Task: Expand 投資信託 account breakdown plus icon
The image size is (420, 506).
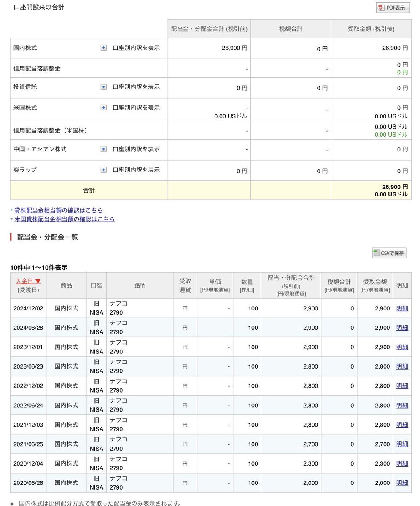Action: [104, 87]
